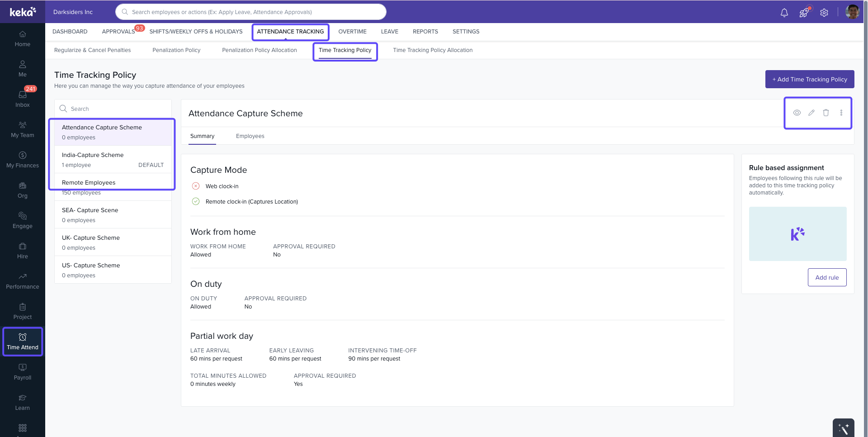
Task: Open the three-dot more options menu
Action: point(841,113)
